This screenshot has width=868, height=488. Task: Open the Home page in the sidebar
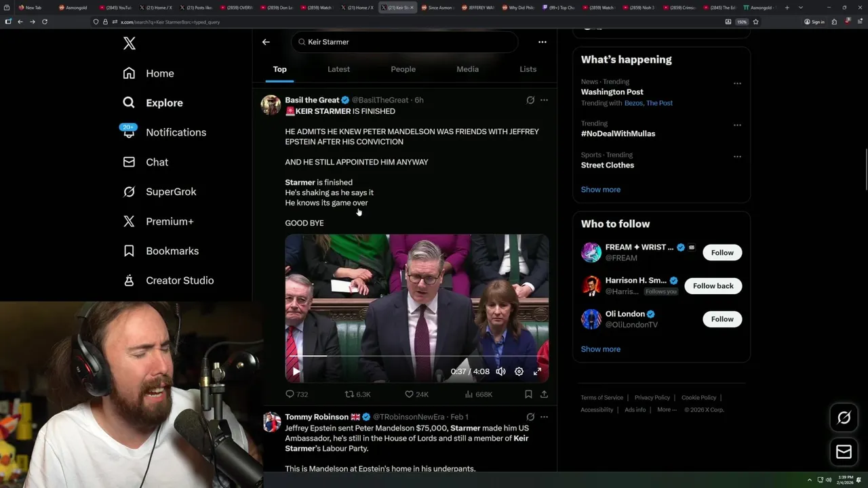(149, 73)
